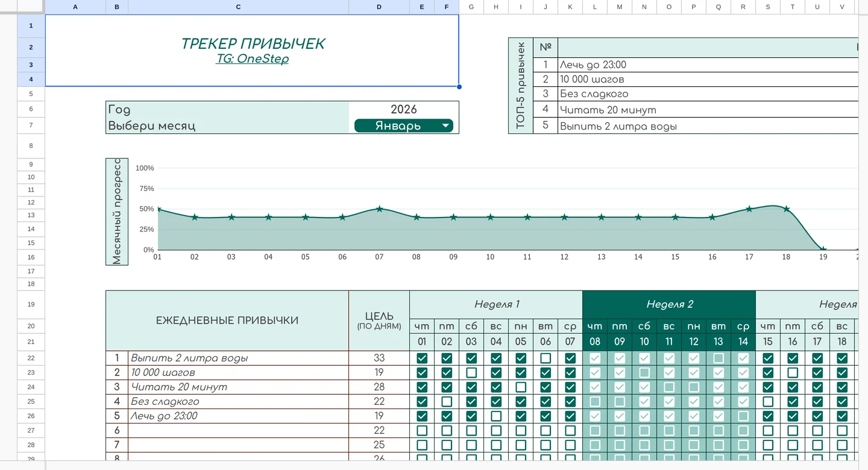Toggle day 13 for Выпить 2 литра воды
The width and height of the screenshot is (868, 470).
coord(719,358)
